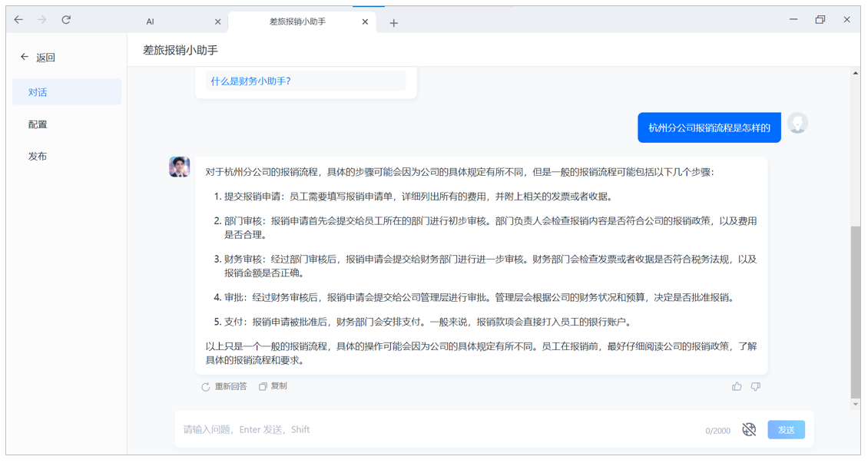Click the 0/2000 character counter
The width and height of the screenshot is (868, 463).
717,430
